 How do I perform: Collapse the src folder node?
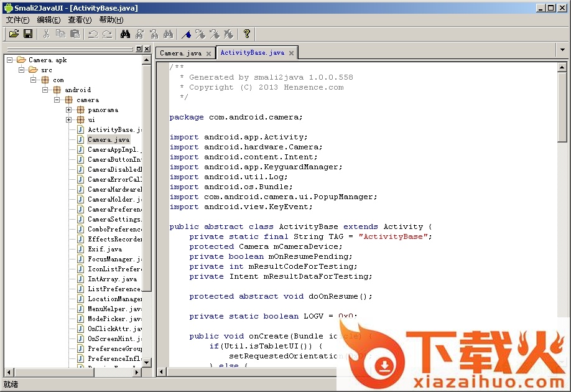pyautogui.click(x=22, y=70)
